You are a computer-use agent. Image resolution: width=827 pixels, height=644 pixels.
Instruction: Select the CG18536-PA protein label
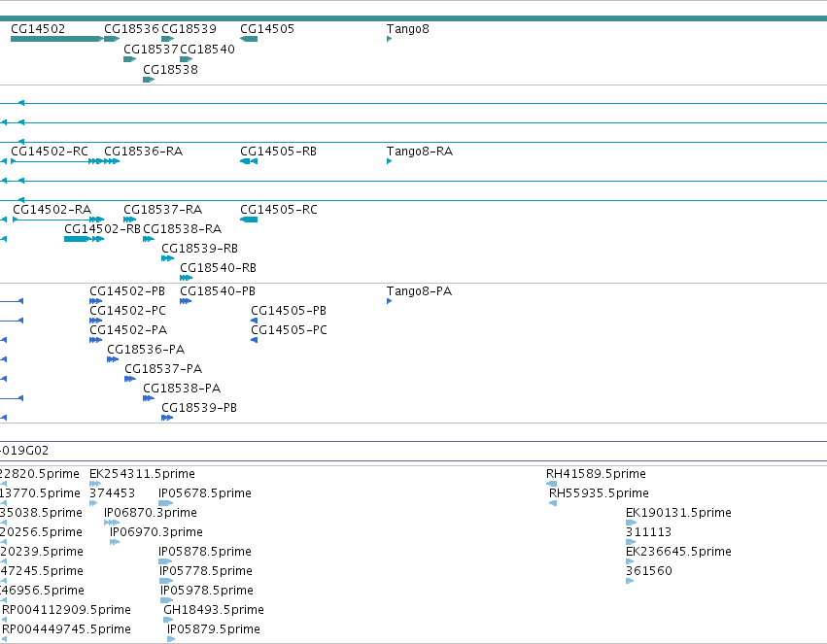pyautogui.click(x=146, y=350)
